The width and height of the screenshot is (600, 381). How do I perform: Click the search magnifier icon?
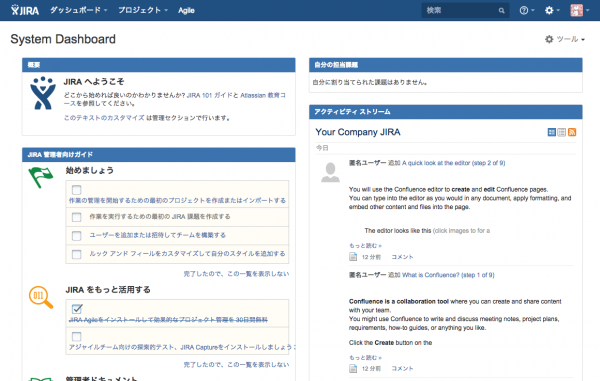point(501,11)
